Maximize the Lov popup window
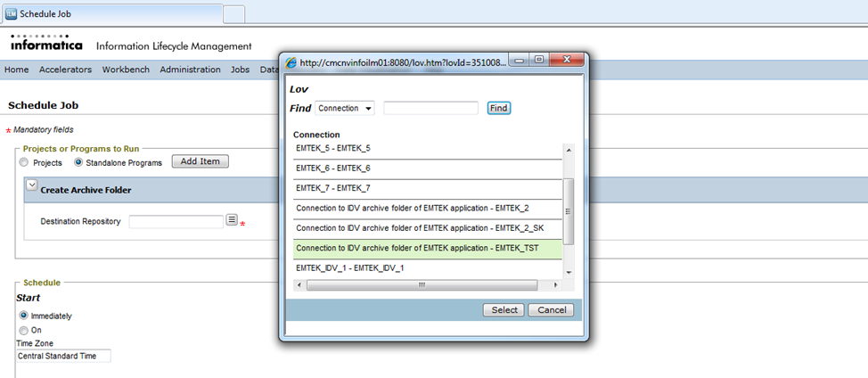 (x=539, y=60)
